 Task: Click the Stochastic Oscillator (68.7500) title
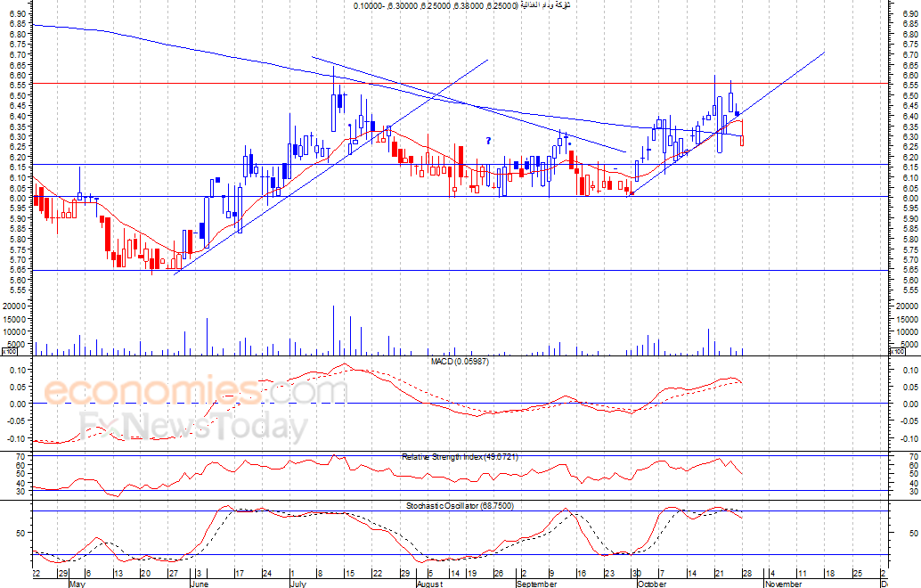tap(460, 505)
